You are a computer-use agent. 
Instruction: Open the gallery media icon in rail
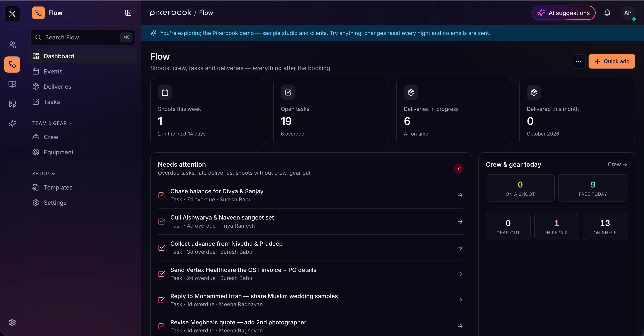pyautogui.click(x=12, y=104)
